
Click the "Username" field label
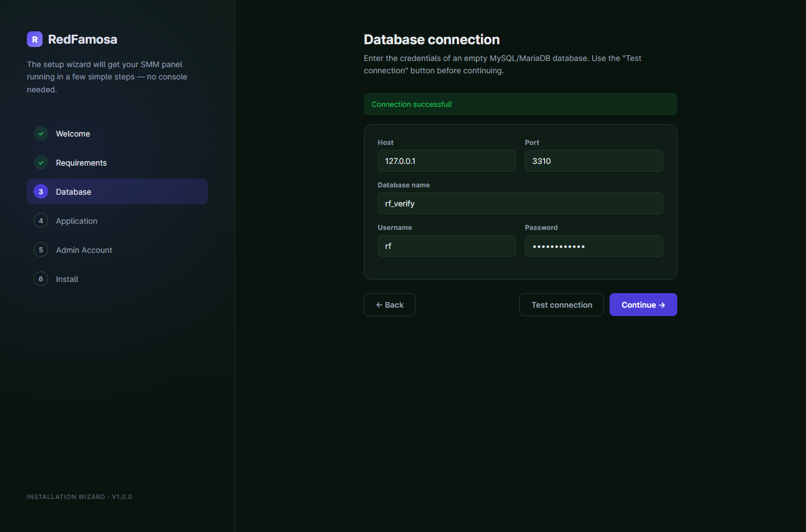click(395, 228)
